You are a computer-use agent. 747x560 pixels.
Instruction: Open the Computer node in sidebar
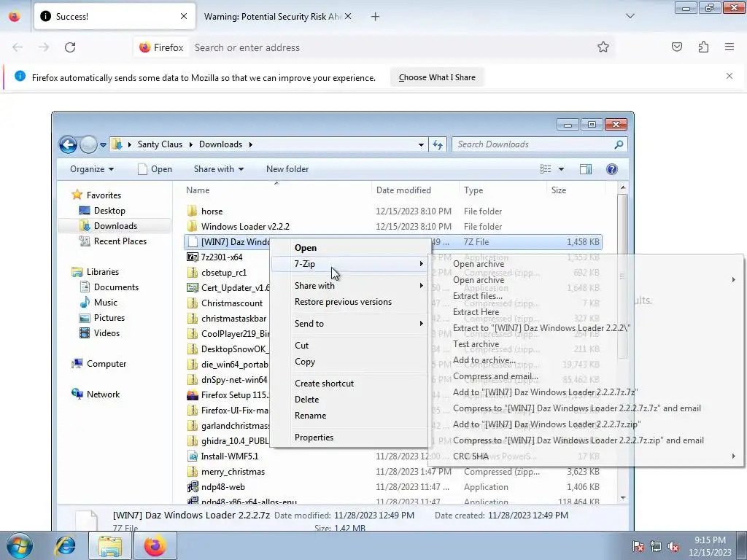(107, 364)
